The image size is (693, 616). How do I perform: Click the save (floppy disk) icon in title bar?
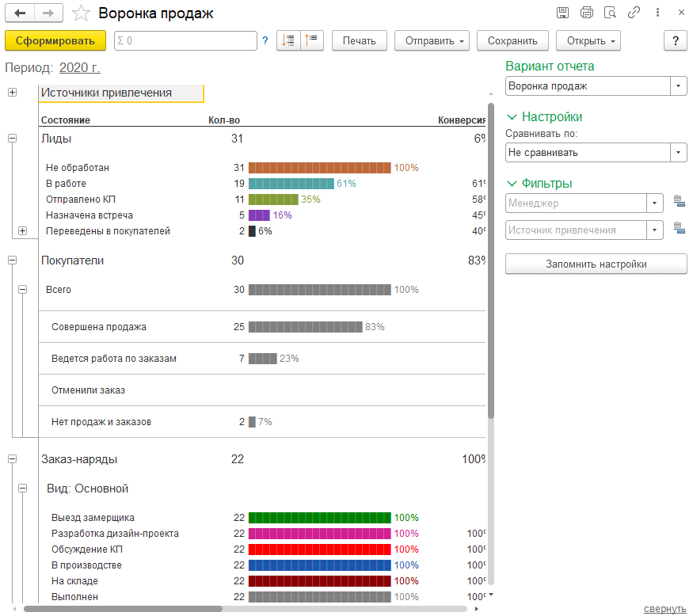[562, 13]
